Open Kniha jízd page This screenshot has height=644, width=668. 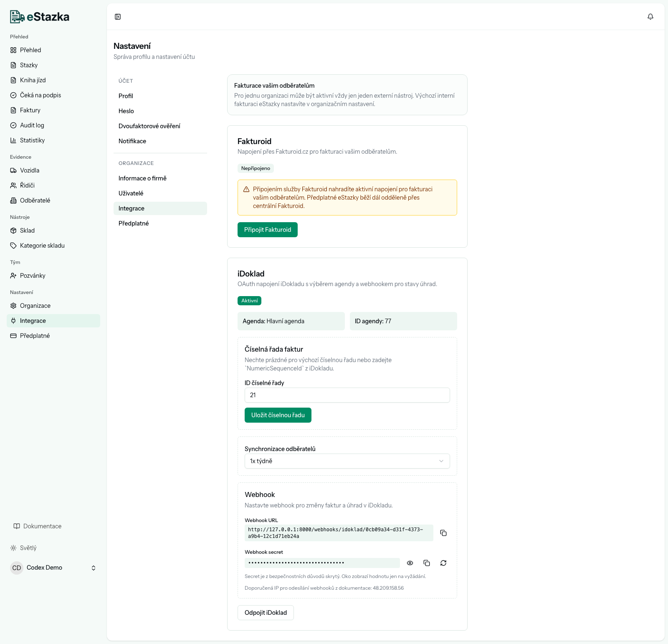pos(53,80)
